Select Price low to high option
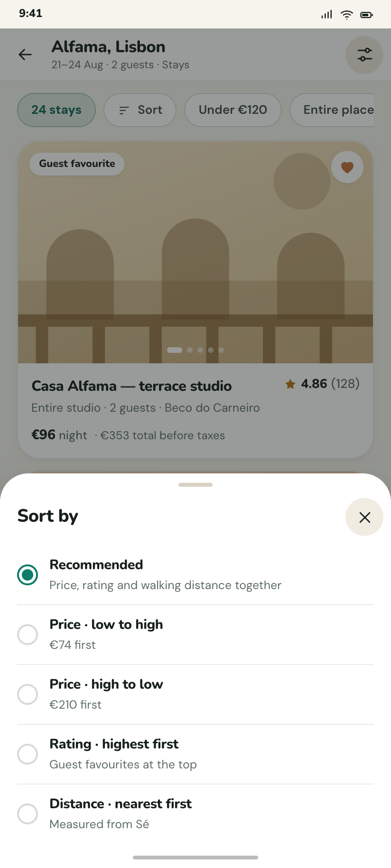Image resolution: width=391 pixels, height=868 pixels. 195,635
